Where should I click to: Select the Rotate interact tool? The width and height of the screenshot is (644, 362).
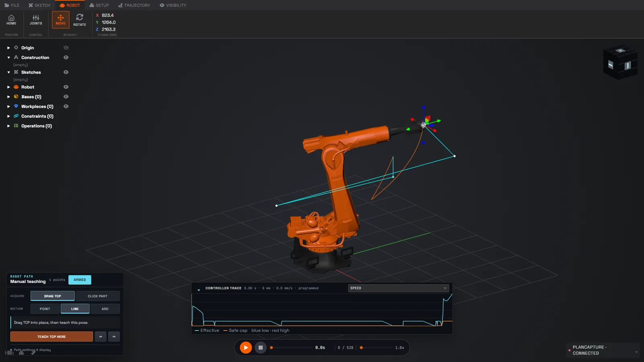(x=80, y=20)
